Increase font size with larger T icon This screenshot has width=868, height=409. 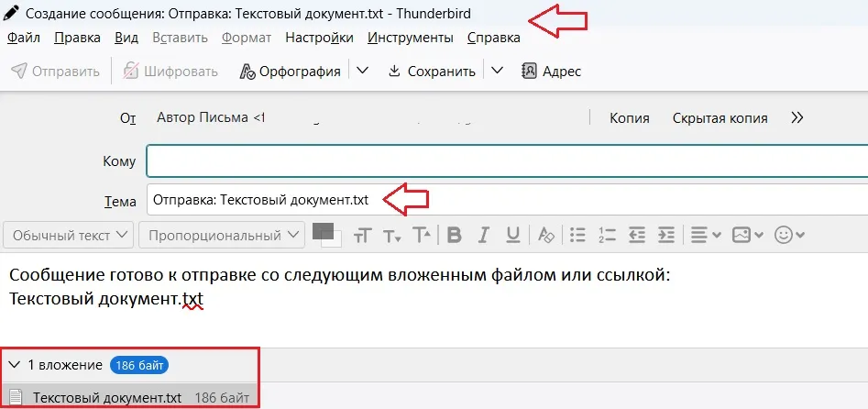click(x=422, y=236)
